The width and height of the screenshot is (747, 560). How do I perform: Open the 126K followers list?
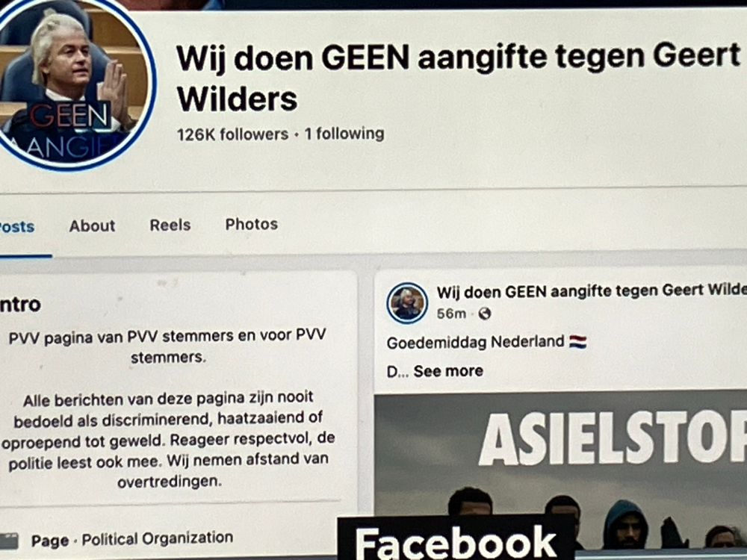point(232,134)
